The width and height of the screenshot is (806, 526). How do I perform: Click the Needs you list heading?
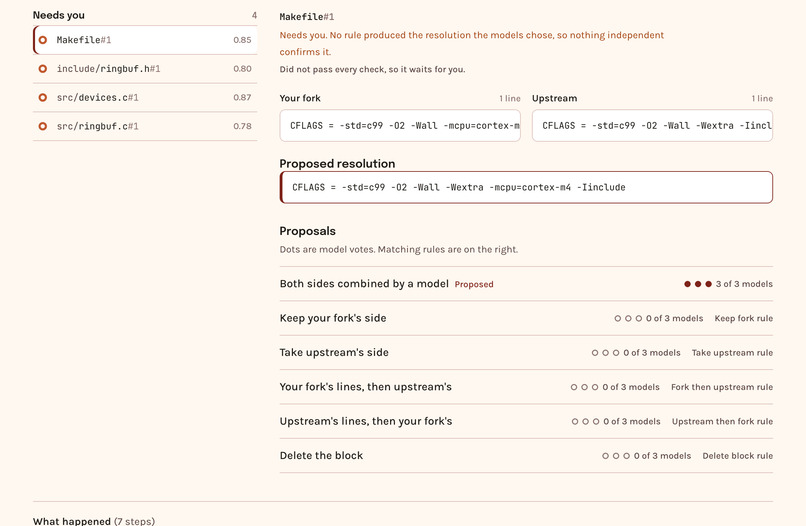pos(59,15)
